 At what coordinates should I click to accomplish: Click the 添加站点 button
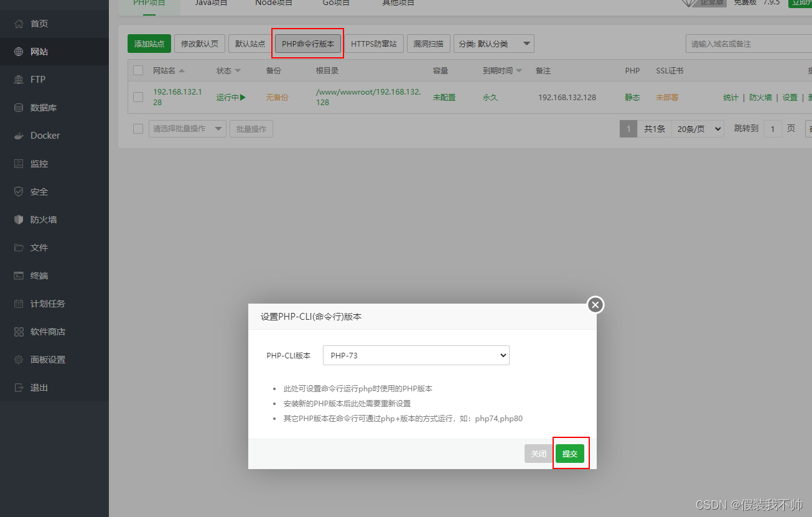point(149,44)
